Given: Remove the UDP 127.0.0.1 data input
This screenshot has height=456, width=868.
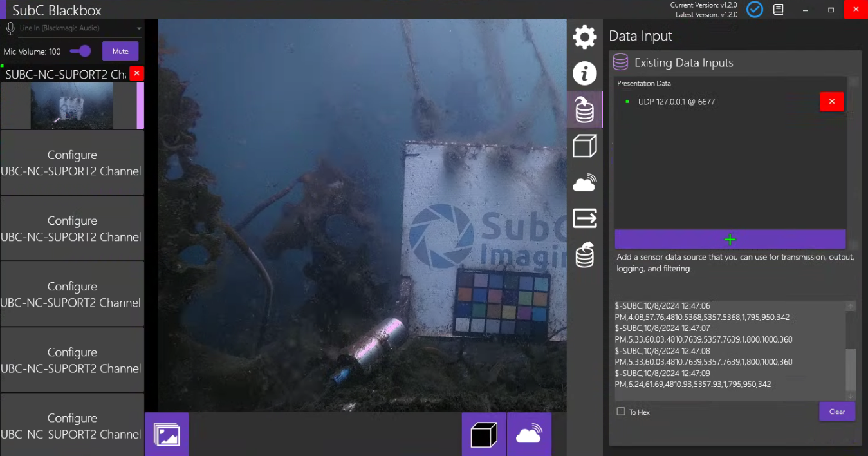Looking at the screenshot, I should (x=831, y=102).
